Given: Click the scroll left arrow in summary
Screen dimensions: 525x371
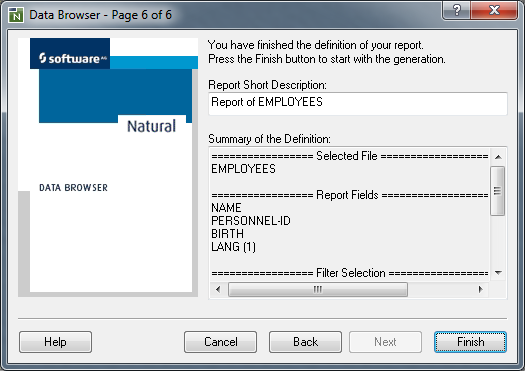Looking at the screenshot, I should point(218,289).
